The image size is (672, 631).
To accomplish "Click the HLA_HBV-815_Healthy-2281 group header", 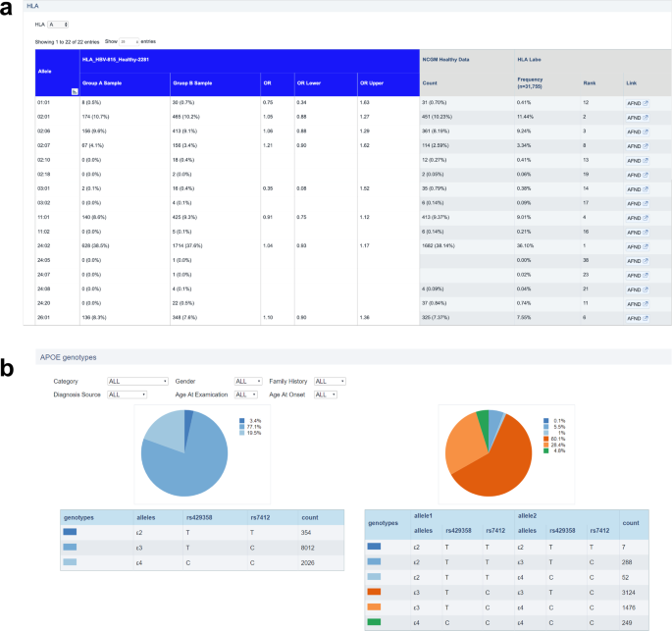I will click(249, 61).
